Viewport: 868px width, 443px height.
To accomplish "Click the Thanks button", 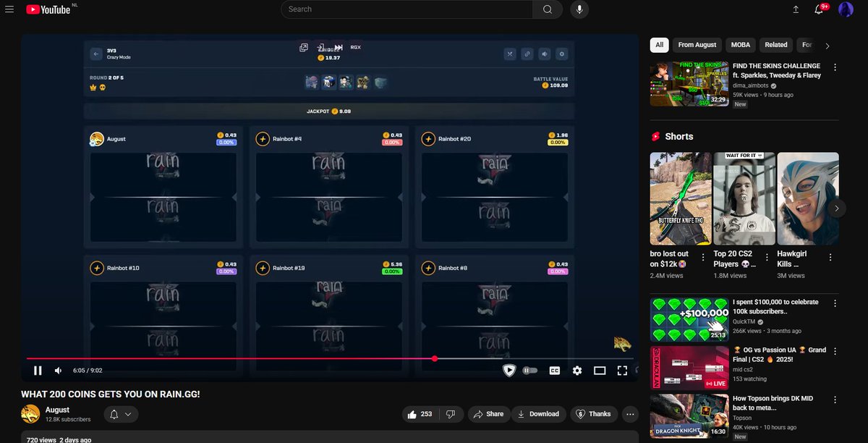I will pos(593,414).
